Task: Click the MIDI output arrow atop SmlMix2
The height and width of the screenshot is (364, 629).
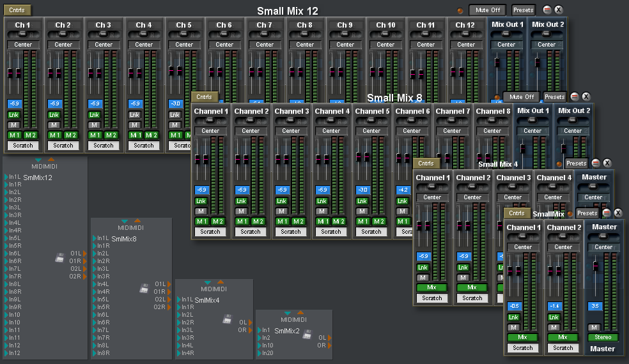Action: [301, 312]
